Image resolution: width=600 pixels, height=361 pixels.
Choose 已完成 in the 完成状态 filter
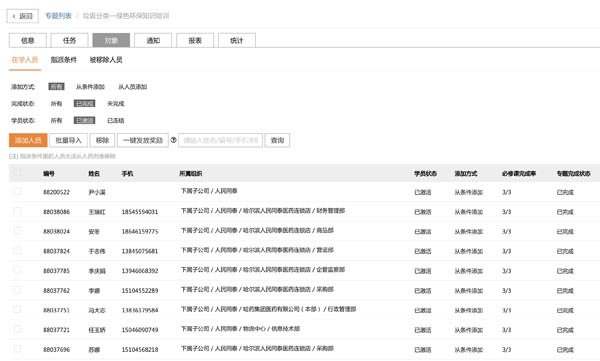pos(84,103)
